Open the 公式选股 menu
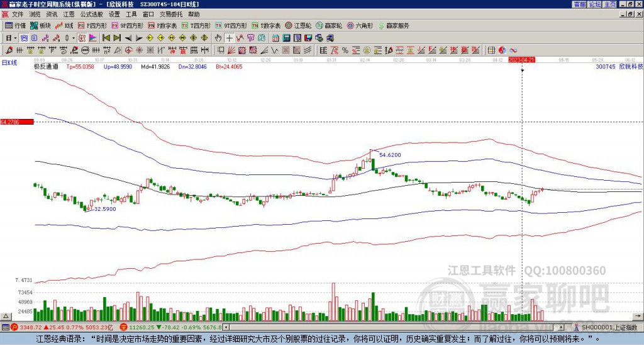The width and height of the screenshot is (644, 345). (92, 14)
